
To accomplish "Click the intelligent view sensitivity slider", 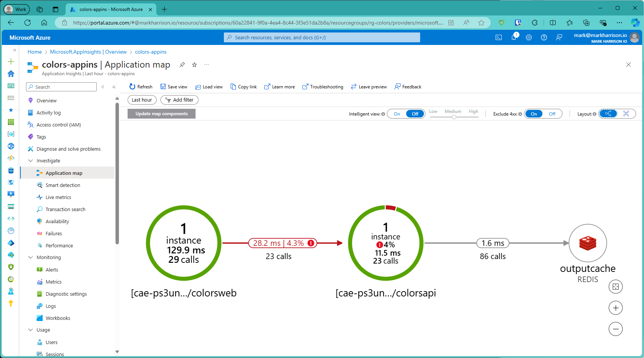I will click(x=454, y=117).
